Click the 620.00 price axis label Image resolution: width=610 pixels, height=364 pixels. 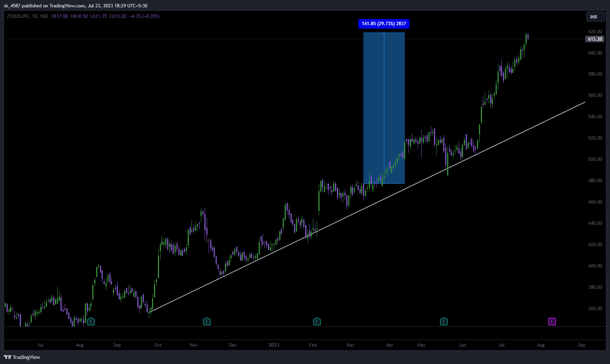[595, 32]
